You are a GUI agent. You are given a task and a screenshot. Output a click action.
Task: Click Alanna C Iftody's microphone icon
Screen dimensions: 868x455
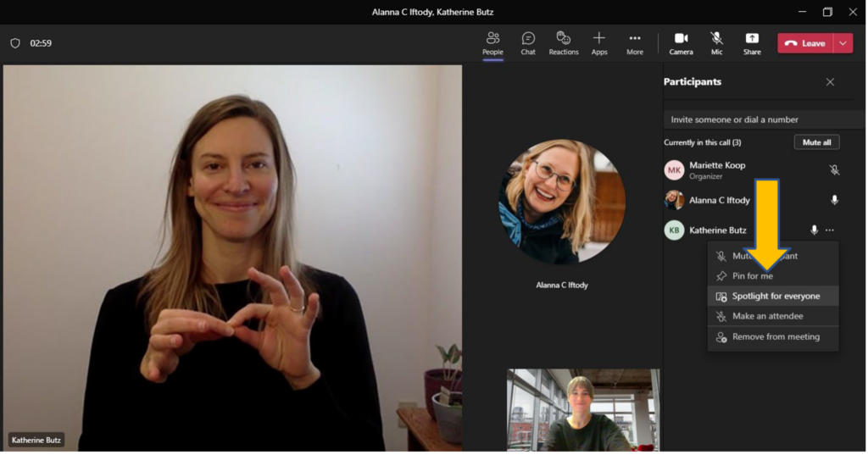coord(834,200)
